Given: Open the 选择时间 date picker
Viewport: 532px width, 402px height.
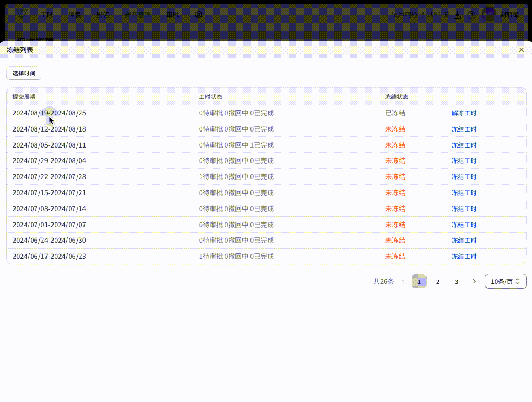Looking at the screenshot, I should point(24,73).
